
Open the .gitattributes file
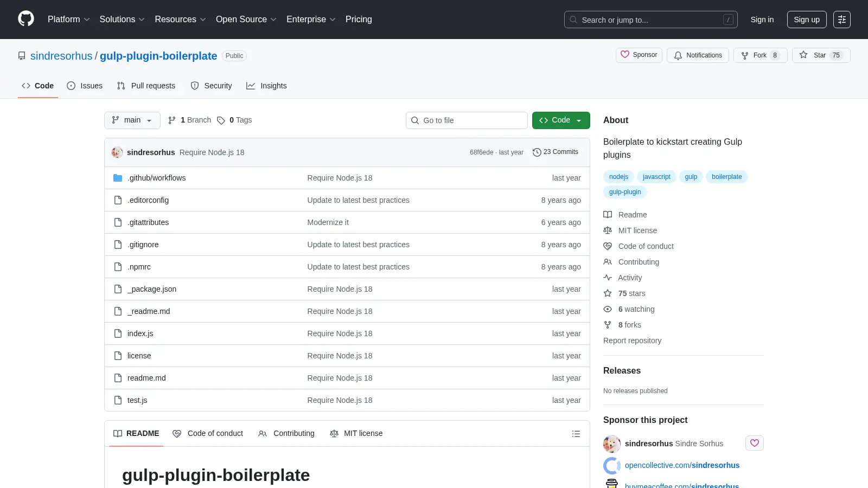point(148,222)
